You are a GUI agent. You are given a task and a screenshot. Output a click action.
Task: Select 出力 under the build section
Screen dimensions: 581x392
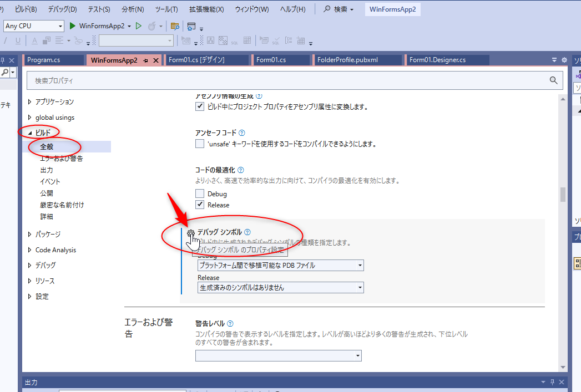(x=47, y=170)
